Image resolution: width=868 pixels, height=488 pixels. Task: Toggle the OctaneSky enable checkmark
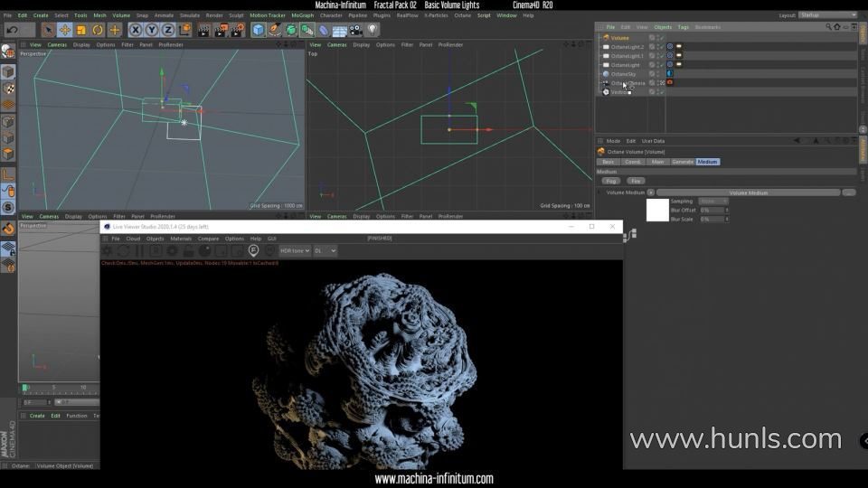point(661,74)
